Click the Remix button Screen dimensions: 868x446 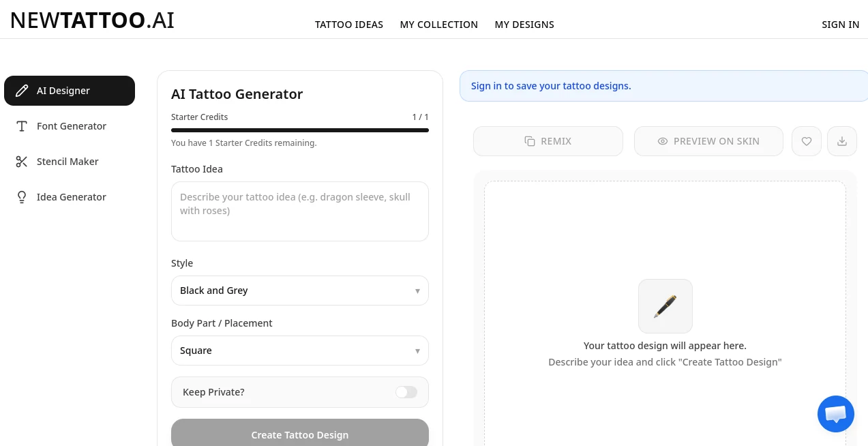[548, 141]
